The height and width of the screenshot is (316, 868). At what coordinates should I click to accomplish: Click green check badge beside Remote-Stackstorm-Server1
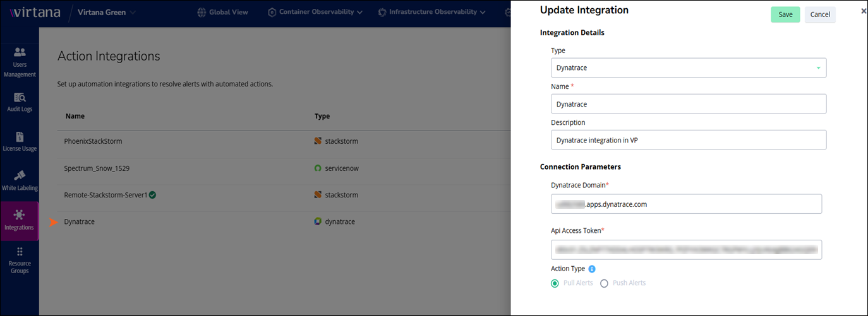[153, 195]
